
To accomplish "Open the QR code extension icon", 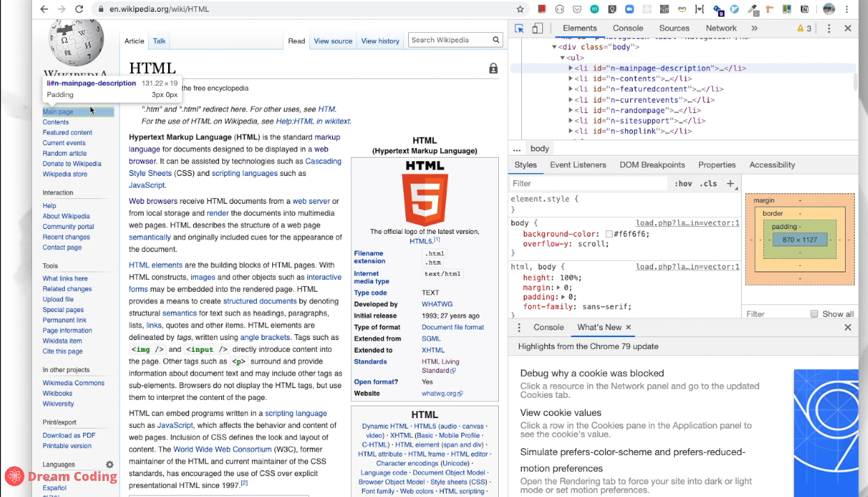I will point(664,9).
